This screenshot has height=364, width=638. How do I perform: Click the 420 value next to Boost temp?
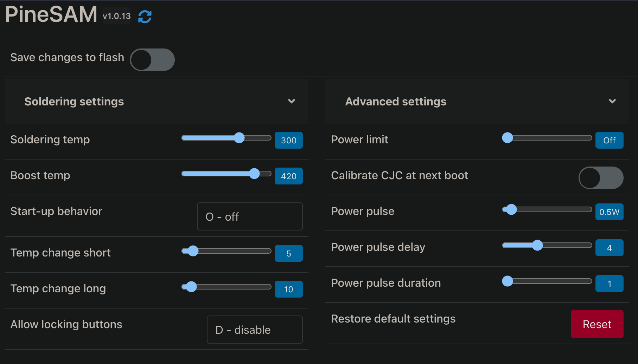pyautogui.click(x=288, y=176)
